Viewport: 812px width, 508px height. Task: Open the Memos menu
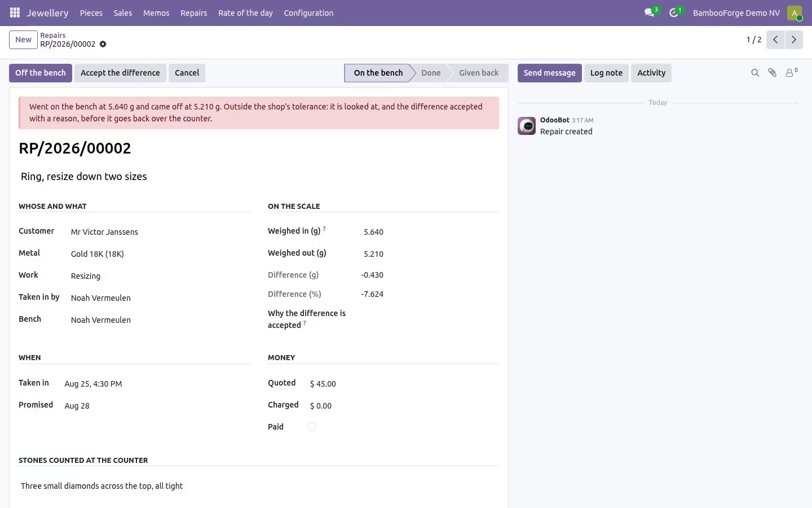tap(156, 12)
